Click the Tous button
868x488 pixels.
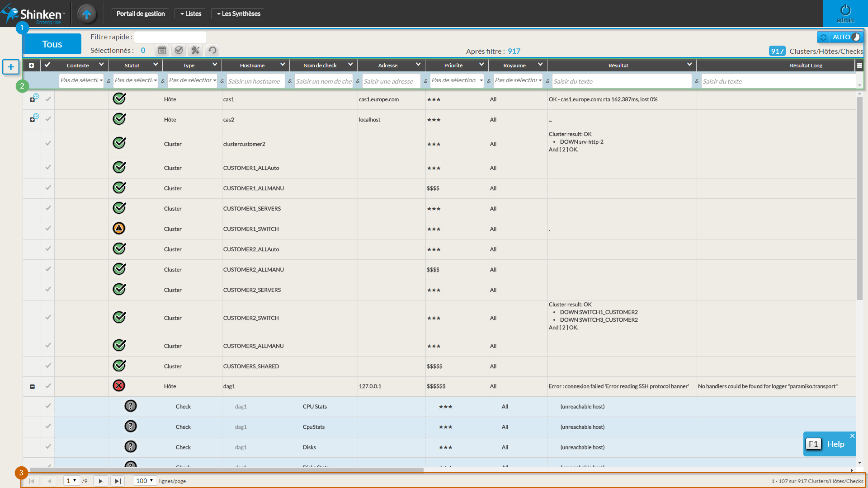(x=52, y=44)
